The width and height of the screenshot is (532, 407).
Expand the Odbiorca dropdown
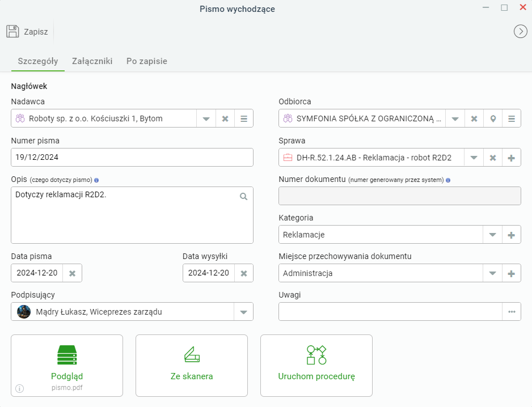(x=455, y=118)
